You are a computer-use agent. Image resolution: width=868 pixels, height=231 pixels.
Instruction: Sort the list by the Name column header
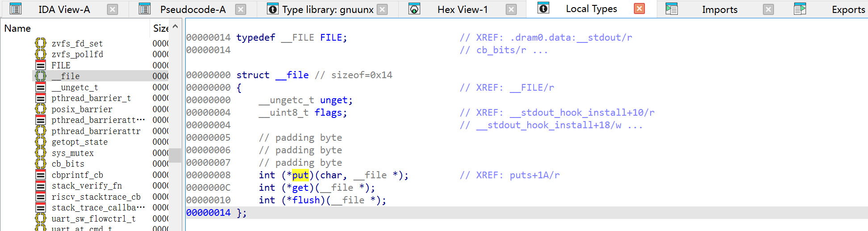tap(18, 29)
